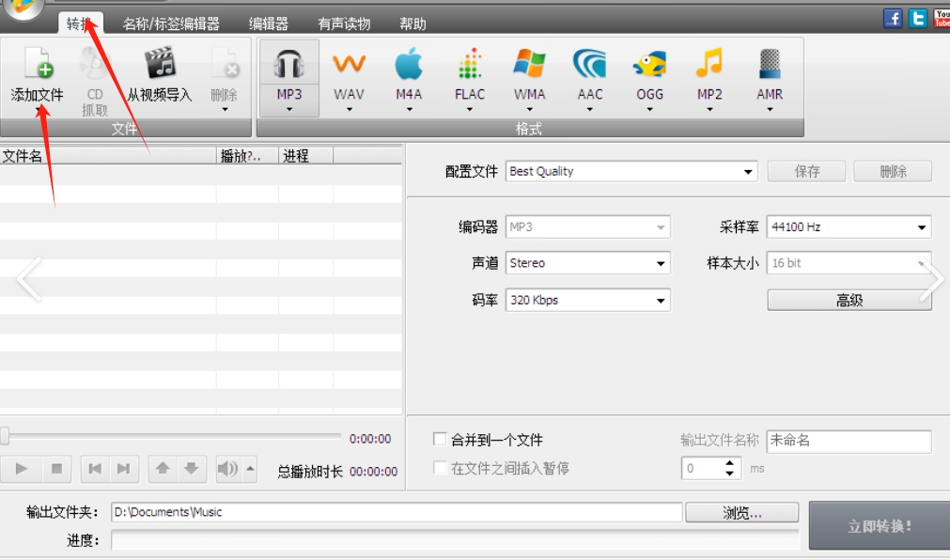The width and height of the screenshot is (950, 560).
Task: Open the 有声读物 tab
Action: [x=344, y=23]
